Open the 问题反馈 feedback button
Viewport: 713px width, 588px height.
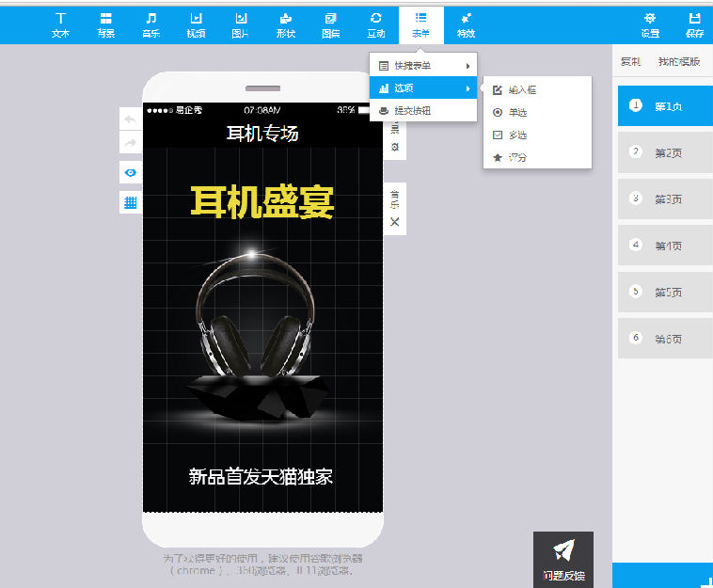coord(563,560)
